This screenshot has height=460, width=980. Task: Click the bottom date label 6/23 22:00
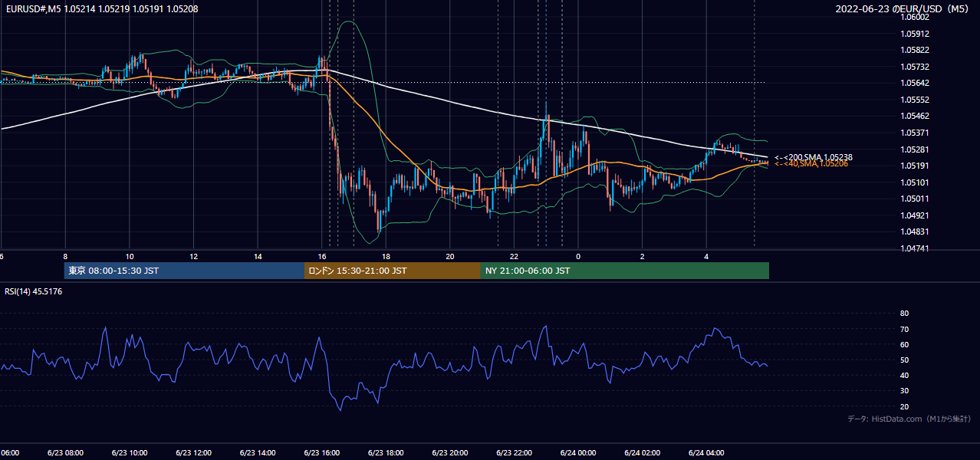click(x=514, y=453)
